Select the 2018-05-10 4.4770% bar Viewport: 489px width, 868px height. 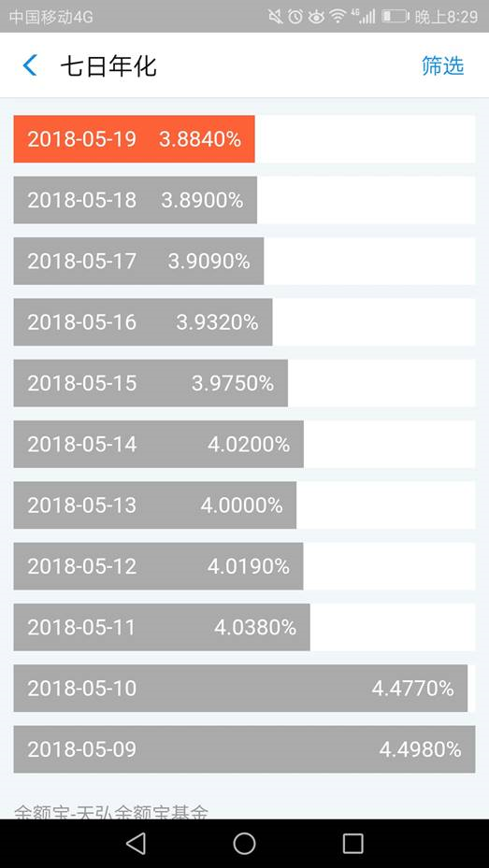[240, 688]
